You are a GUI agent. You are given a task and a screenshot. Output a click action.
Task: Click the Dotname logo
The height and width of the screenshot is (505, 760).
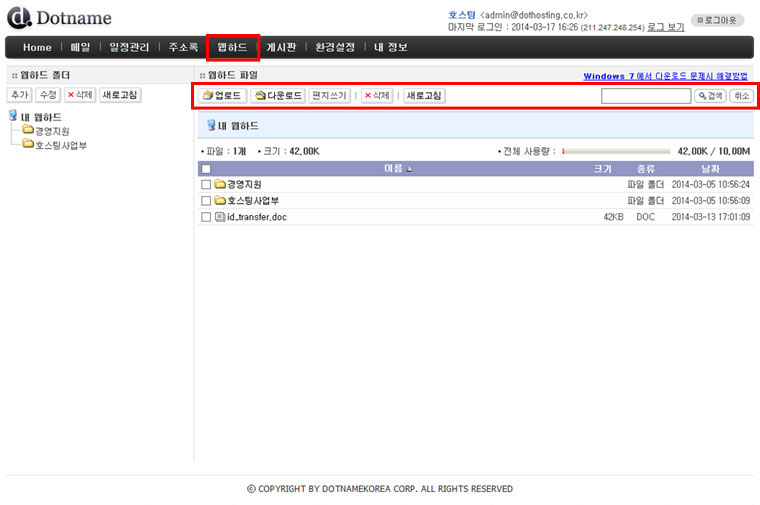point(58,18)
